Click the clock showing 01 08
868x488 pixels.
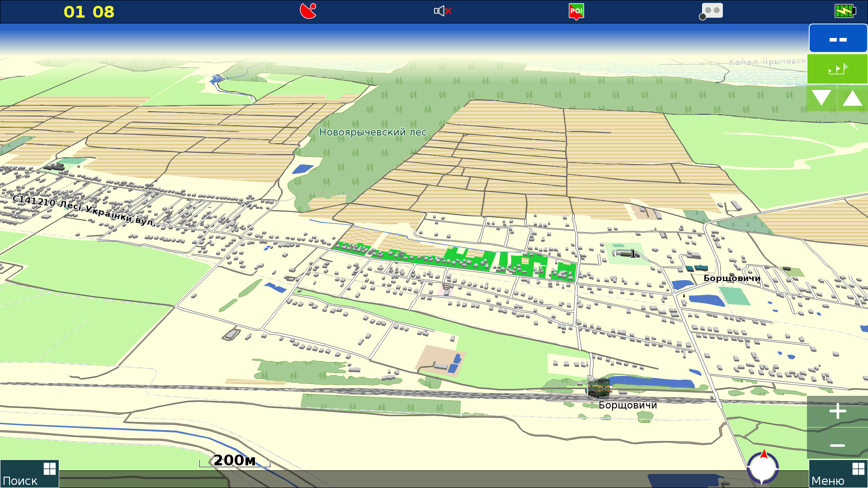coord(89,12)
